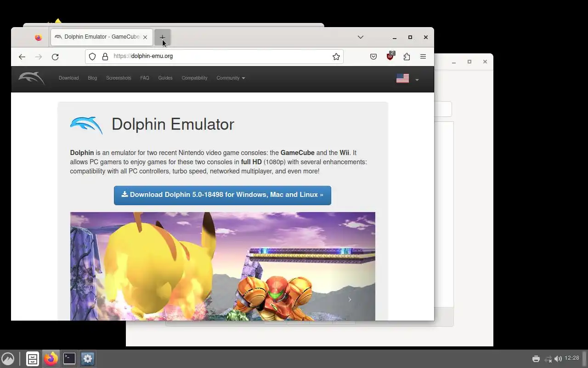This screenshot has width=588, height=368.
Task: Go forward one page
Action: tap(39, 57)
